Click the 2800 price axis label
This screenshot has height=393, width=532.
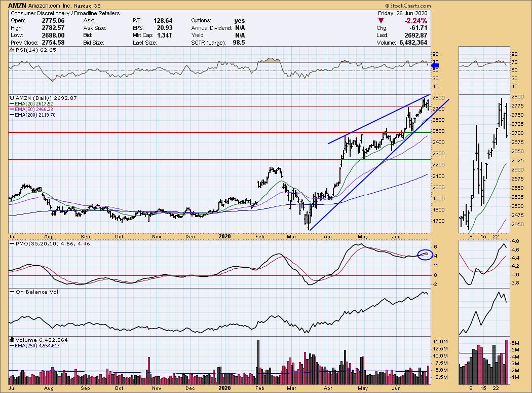tap(438, 98)
